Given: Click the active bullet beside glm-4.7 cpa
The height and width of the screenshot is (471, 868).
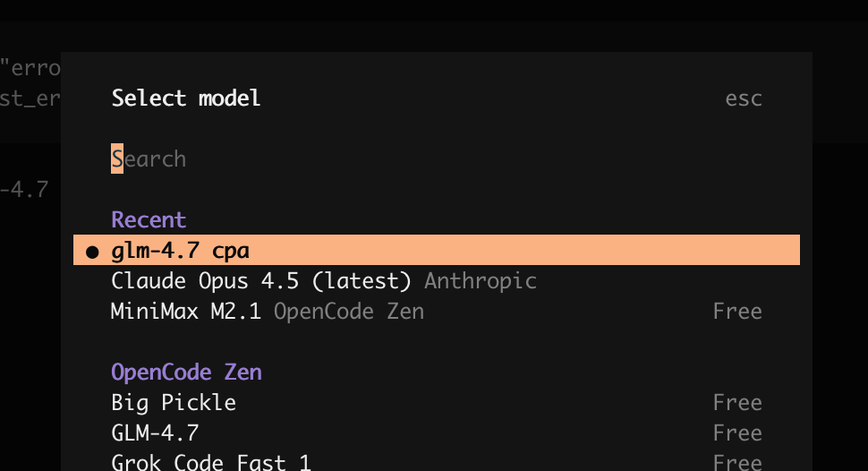Looking at the screenshot, I should click(92, 253).
